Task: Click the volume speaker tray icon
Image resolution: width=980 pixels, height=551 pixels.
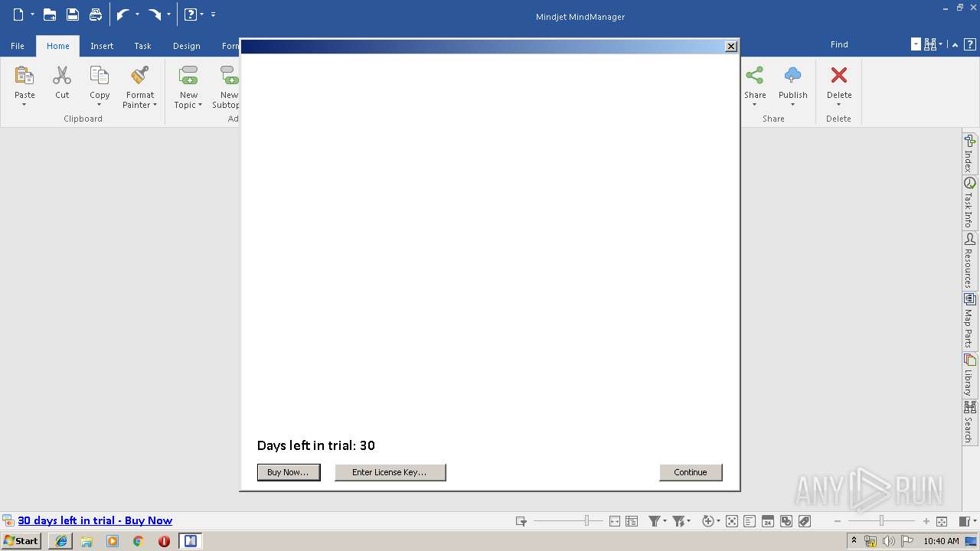Action: [x=889, y=541]
